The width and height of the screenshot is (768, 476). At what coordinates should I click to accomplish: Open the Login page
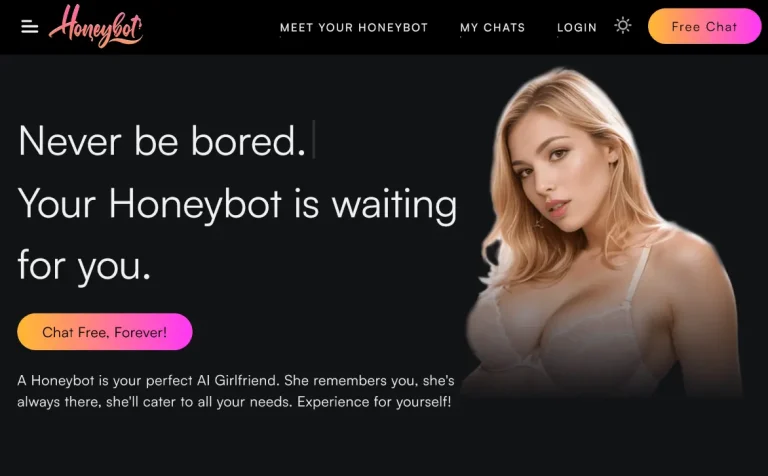576,28
